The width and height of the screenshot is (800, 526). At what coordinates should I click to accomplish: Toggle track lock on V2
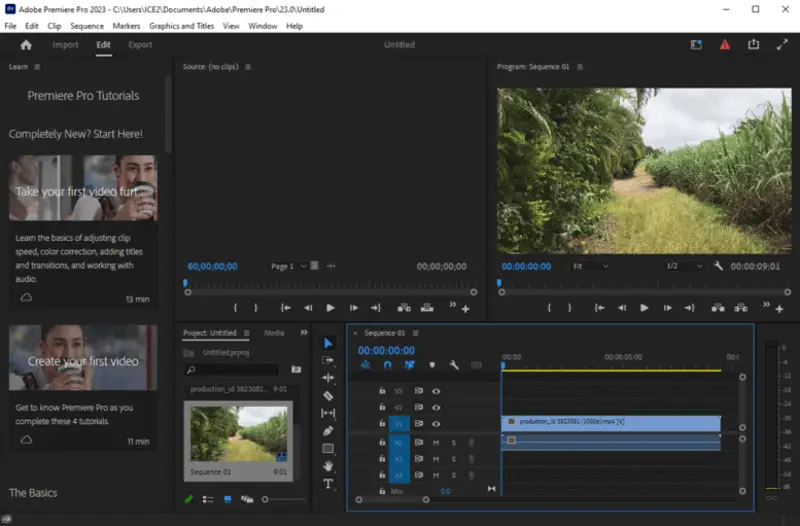coord(382,407)
